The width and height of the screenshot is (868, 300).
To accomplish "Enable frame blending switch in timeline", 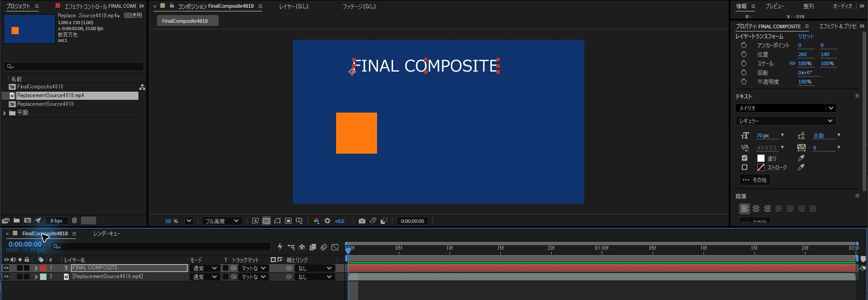I will (313, 247).
